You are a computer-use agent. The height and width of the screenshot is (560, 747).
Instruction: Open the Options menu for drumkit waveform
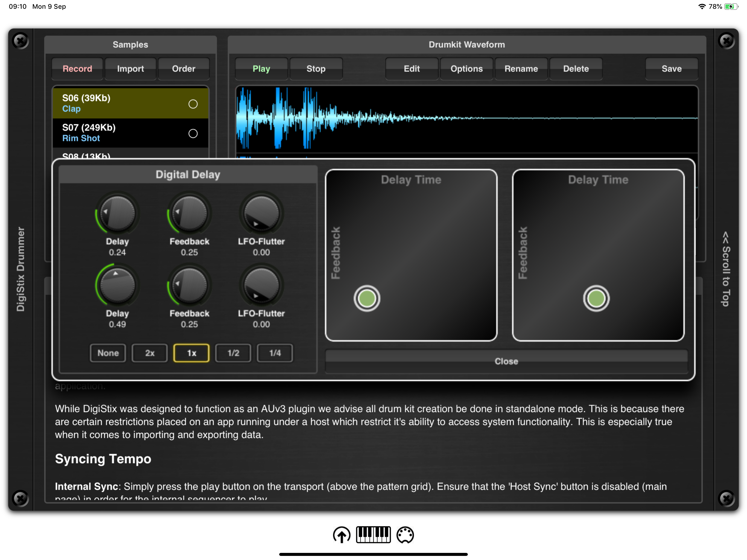(466, 69)
